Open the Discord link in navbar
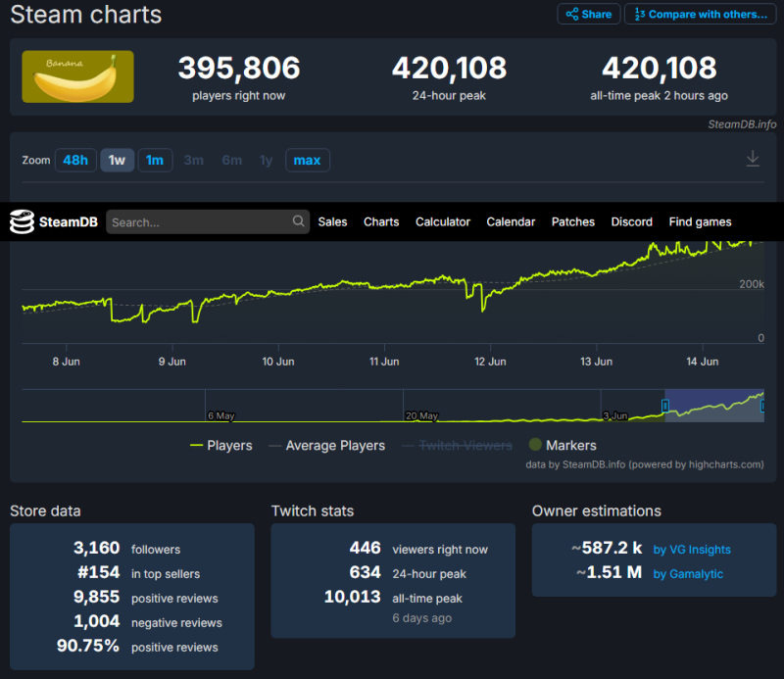 631,222
